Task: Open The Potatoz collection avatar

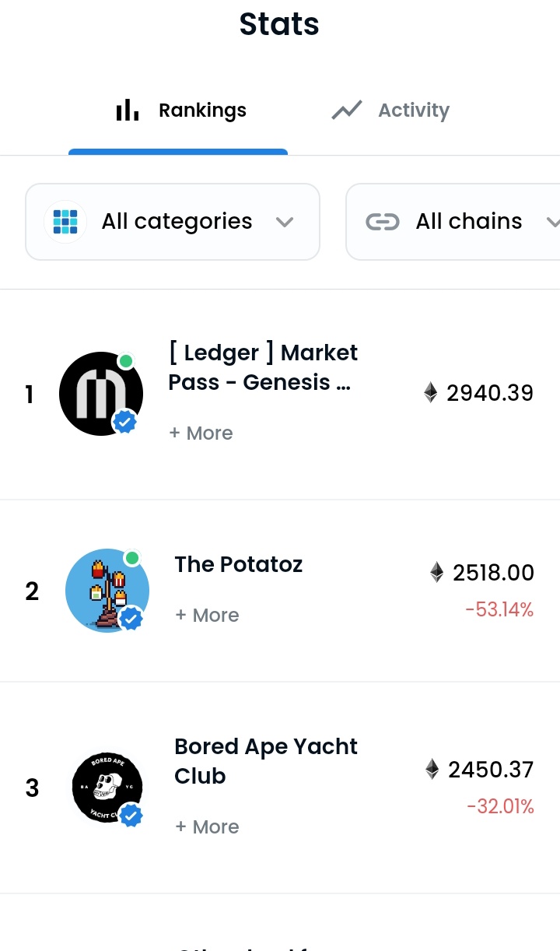Action: 107,591
